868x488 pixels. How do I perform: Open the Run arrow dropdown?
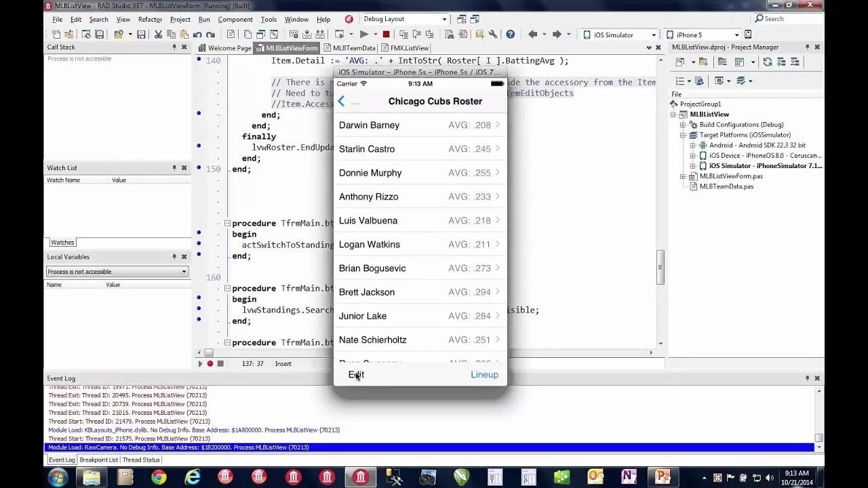coord(375,34)
